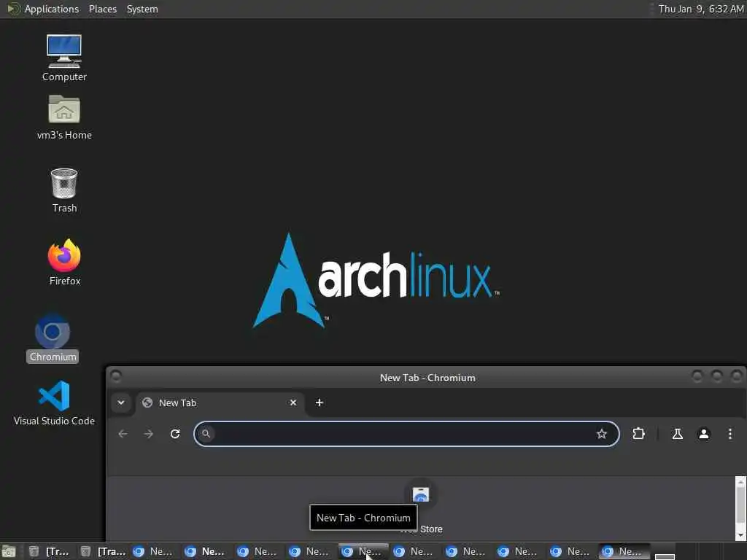Open the System menu
This screenshot has height=560, width=747.
tap(142, 9)
